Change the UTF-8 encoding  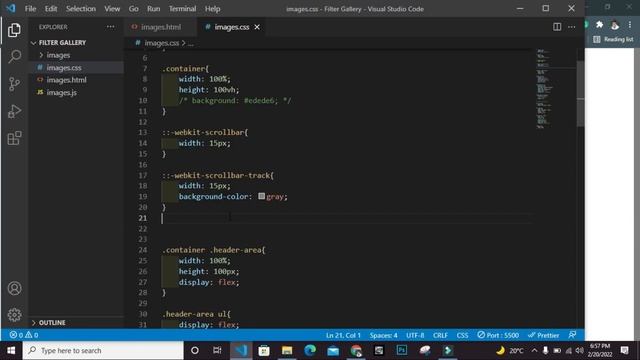pyautogui.click(x=415, y=335)
